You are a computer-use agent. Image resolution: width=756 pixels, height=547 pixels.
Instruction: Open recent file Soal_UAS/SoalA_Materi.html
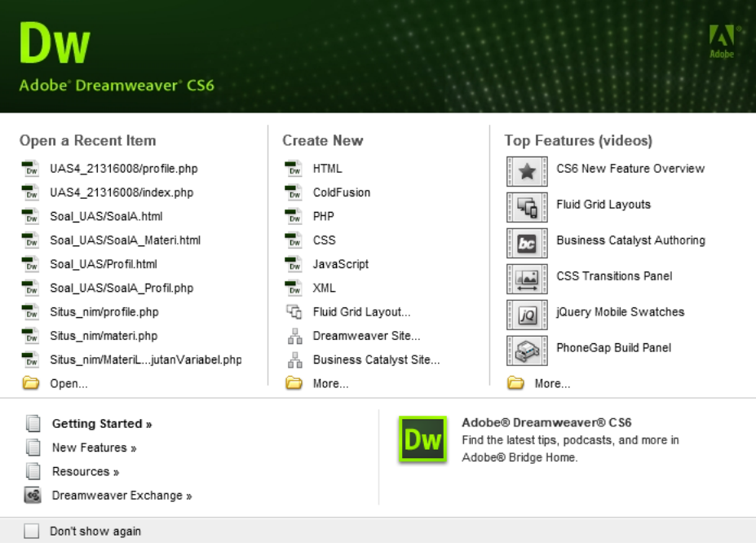pos(125,240)
